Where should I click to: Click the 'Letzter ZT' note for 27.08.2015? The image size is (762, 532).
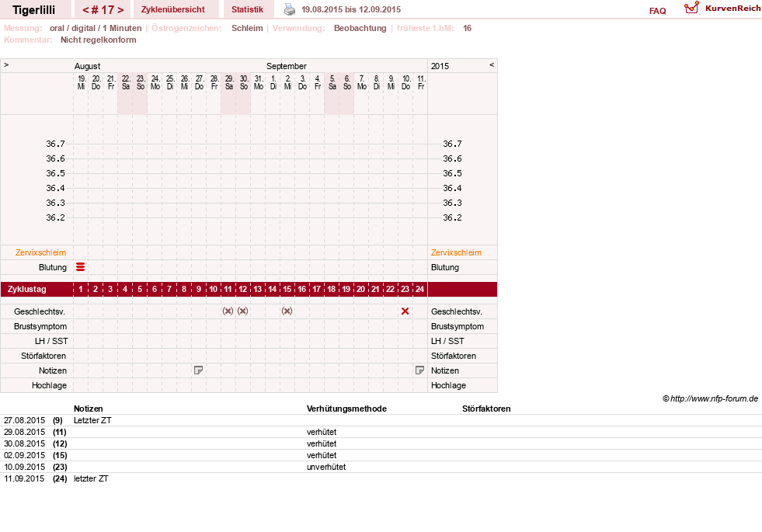(x=92, y=420)
